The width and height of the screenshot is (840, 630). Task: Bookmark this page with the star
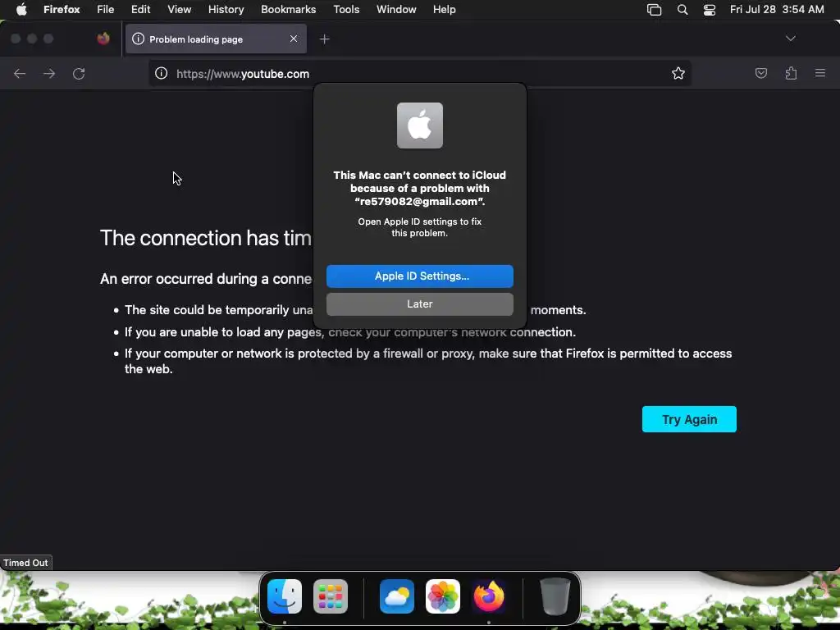click(678, 73)
